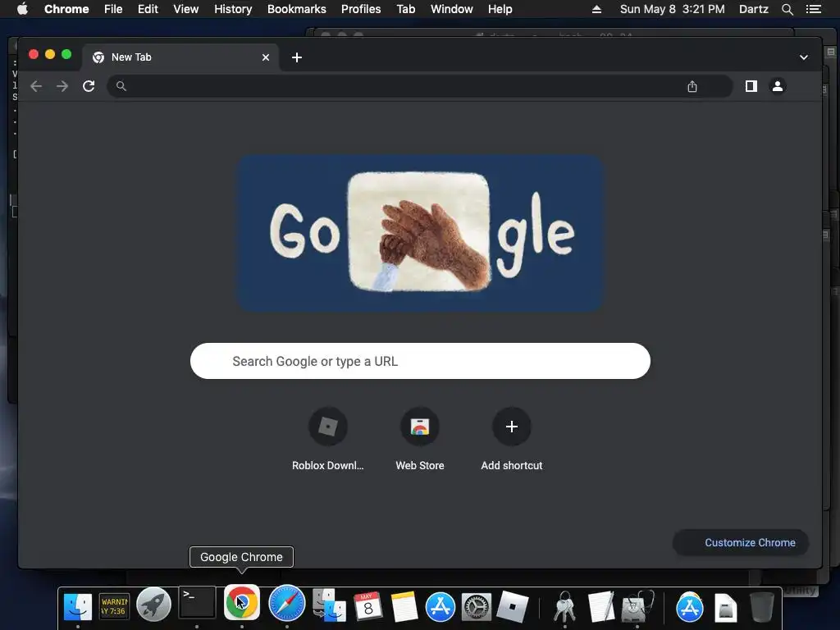Image resolution: width=840 pixels, height=630 pixels.
Task: Click the eject icon in the menu bar
Action: tap(597, 9)
